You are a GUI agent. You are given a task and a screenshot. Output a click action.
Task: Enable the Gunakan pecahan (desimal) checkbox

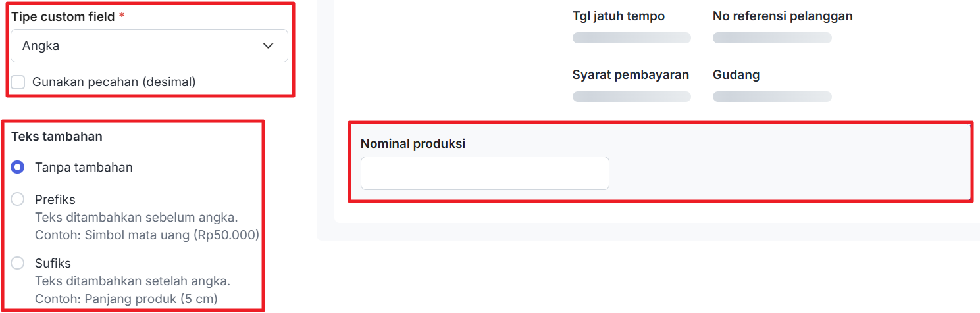pyautogui.click(x=18, y=82)
